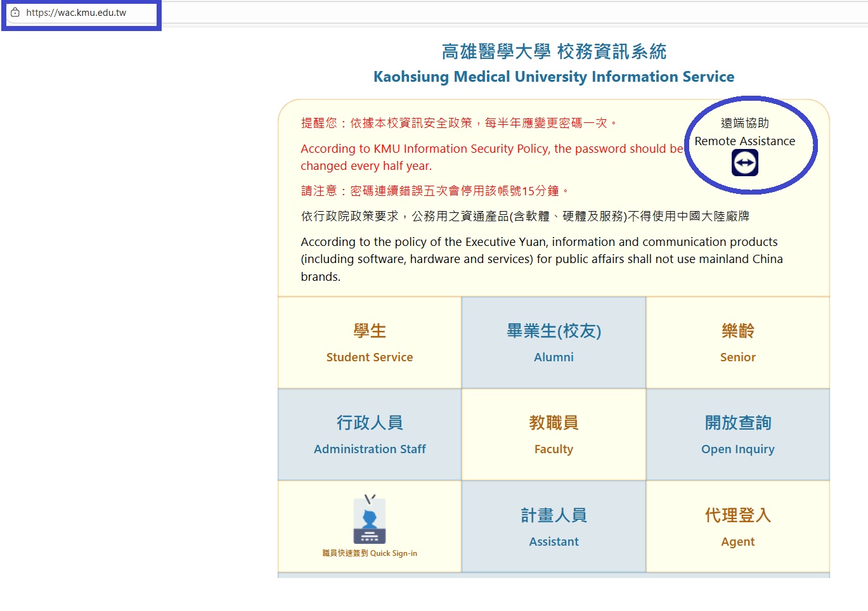Click the TeamViewer Remote Assistance icon
This screenshot has width=868, height=611.
tap(744, 163)
